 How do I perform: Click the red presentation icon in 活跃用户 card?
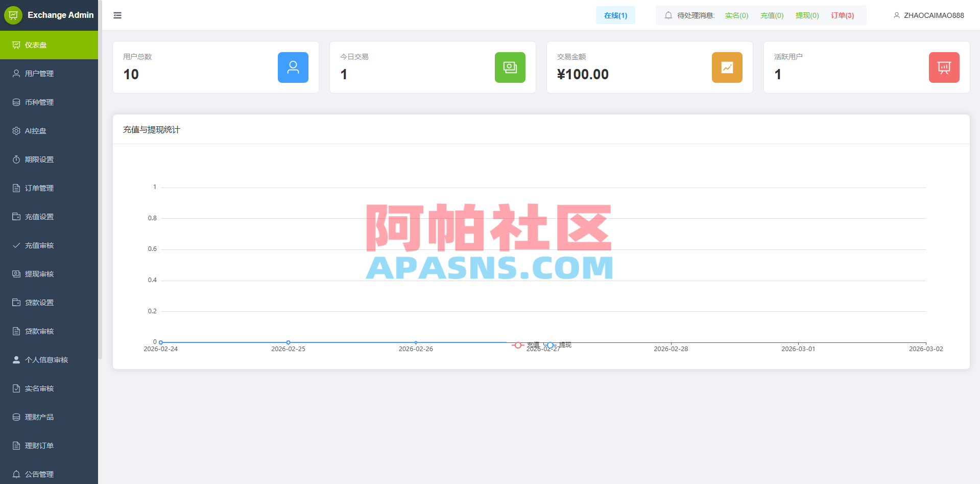tap(944, 67)
